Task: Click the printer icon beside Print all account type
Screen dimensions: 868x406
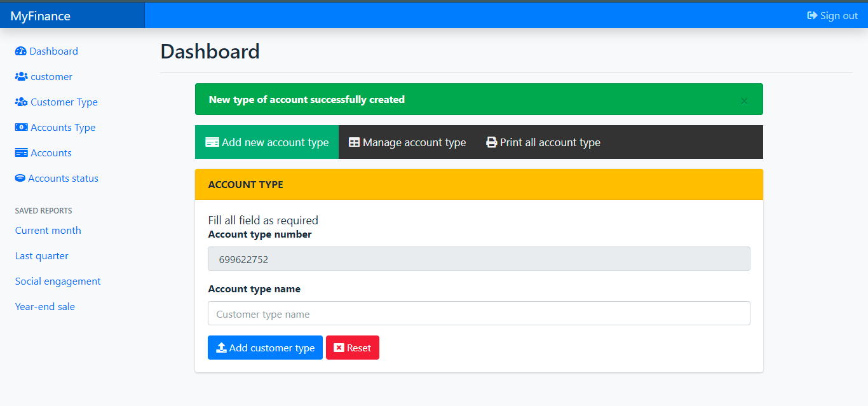Action: pyautogui.click(x=491, y=142)
